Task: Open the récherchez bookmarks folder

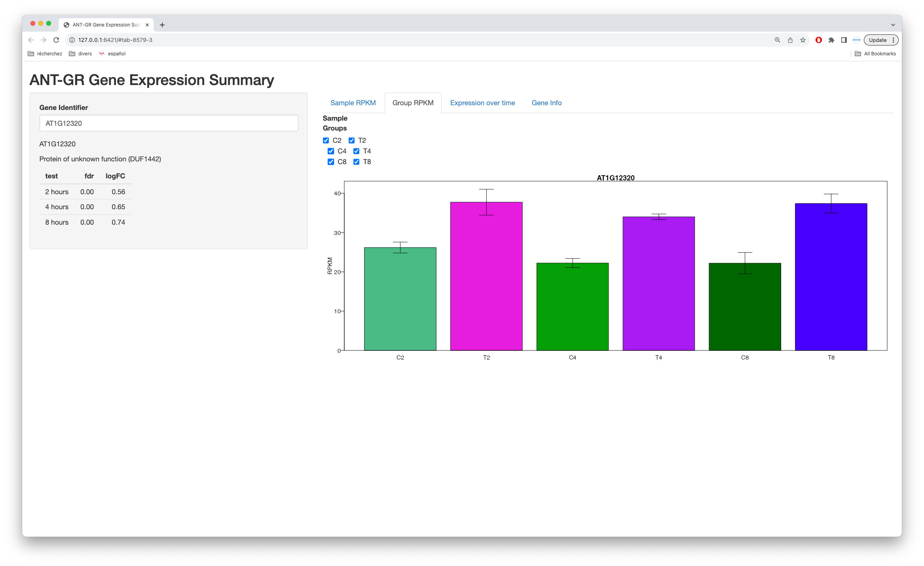Action: pyautogui.click(x=45, y=54)
